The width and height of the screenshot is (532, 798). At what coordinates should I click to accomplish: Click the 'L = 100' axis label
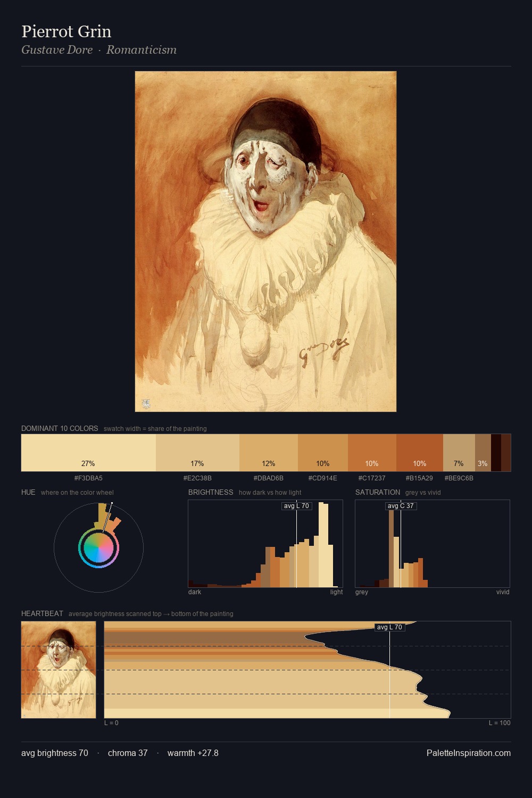pyautogui.click(x=500, y=722)
